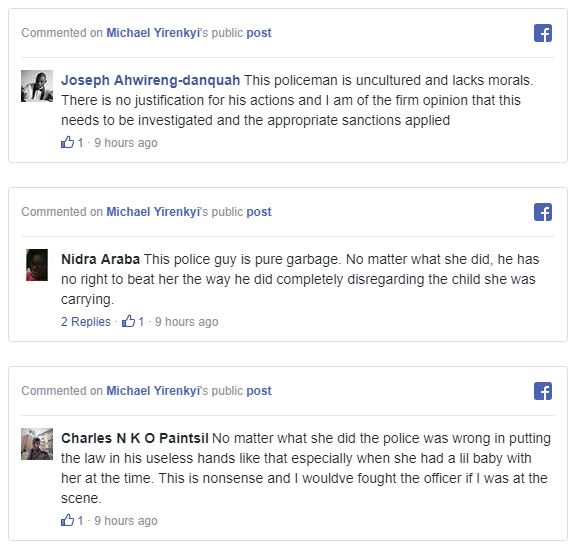This screenshot has height=551, width=586.
Task: Click Facebook icon on Nidra Araba's comment card
Action: coord(543,212)
